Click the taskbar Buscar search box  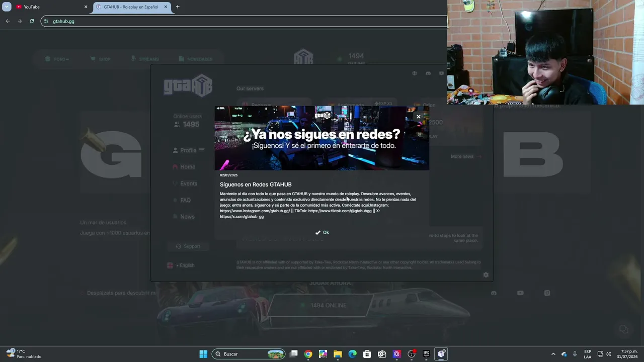click(x=249, y=354)
